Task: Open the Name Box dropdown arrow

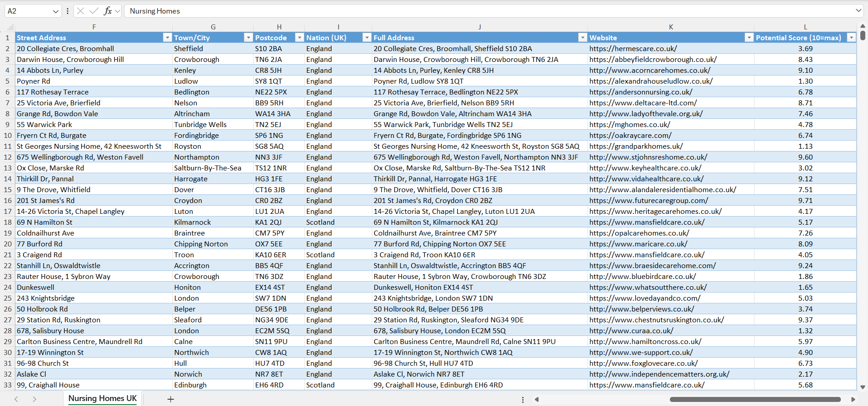Action: point(56,11)
